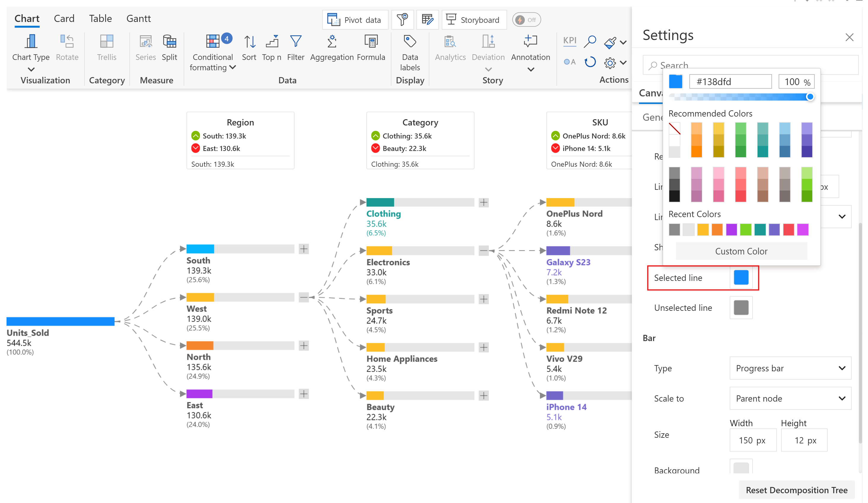Screen dimensions: 868x503
Task: Click the Unselected line gray color swatch
Action: pyautogui.click(x=741, y=308)
